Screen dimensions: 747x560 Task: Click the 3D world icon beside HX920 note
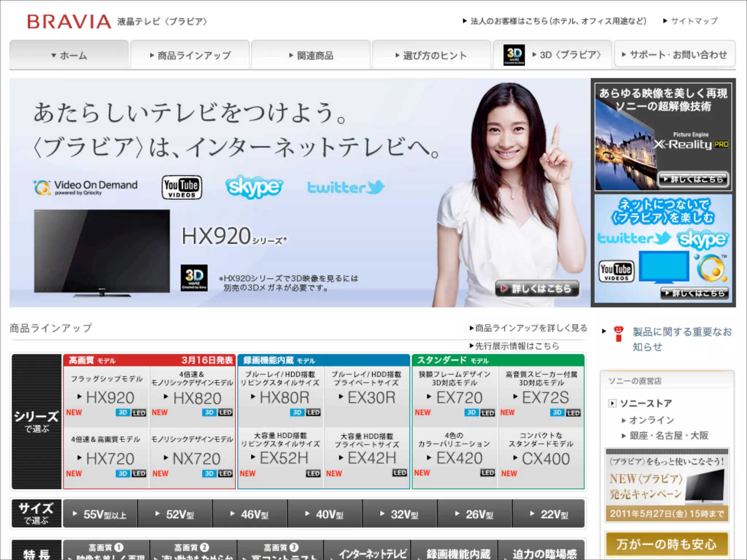(x=194, y=278)
